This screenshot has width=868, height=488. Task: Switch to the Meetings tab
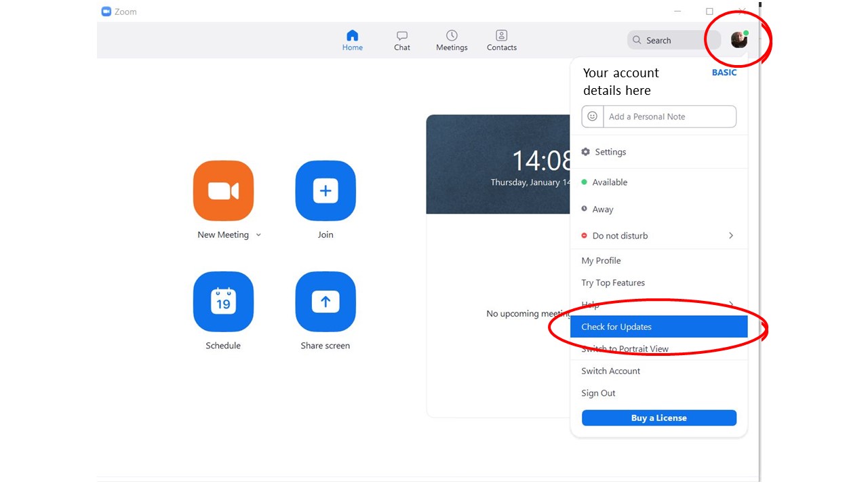pyautogui.click(x=452, y=41)
